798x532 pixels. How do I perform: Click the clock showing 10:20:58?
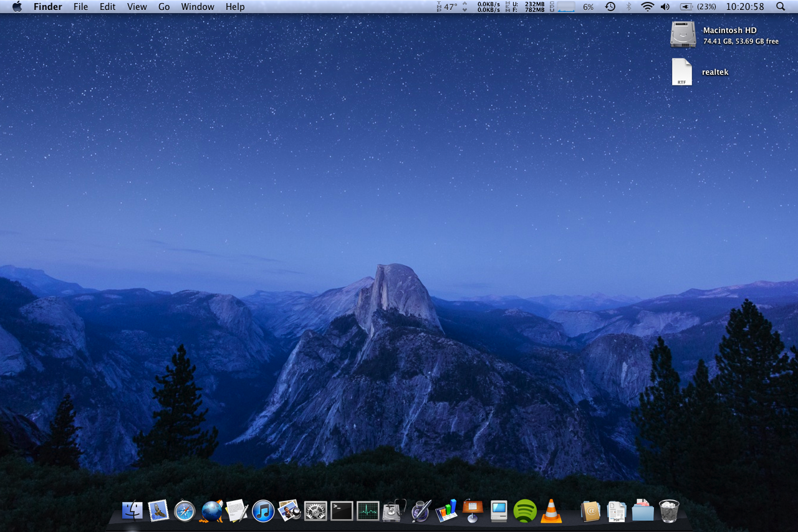pos(746,6)
